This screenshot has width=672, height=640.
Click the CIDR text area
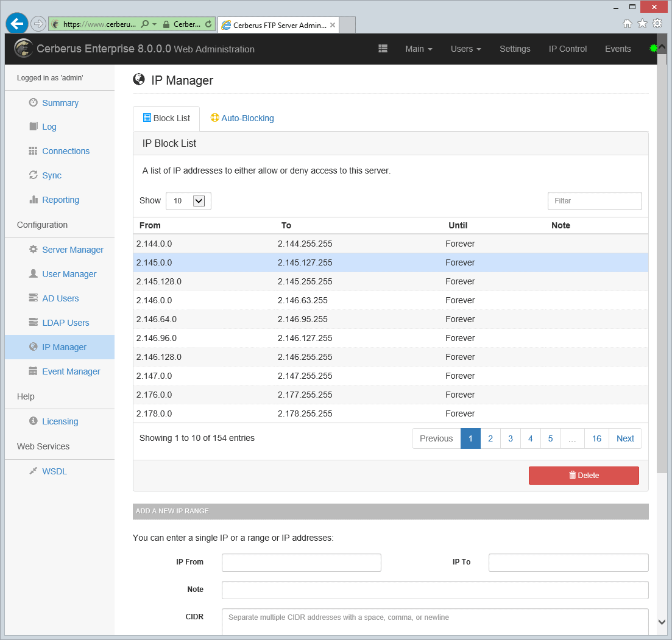click(435, 622)
